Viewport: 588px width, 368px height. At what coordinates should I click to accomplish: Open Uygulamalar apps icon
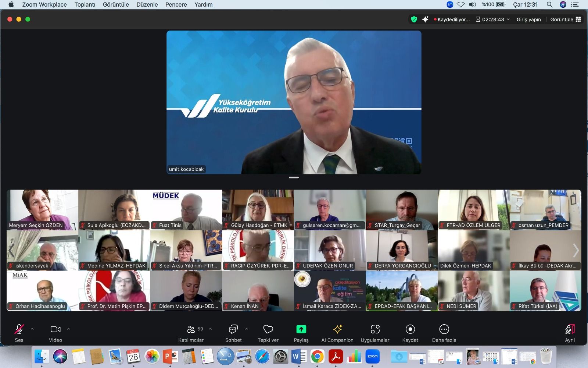click(x=375, y=329)
